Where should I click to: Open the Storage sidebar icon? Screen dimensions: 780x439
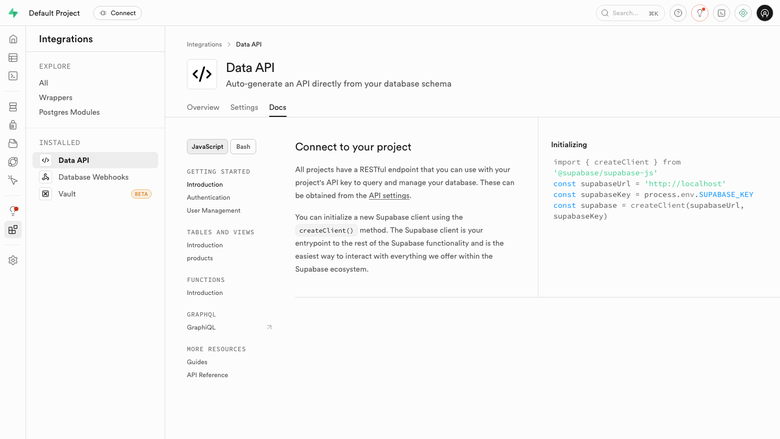13,144
